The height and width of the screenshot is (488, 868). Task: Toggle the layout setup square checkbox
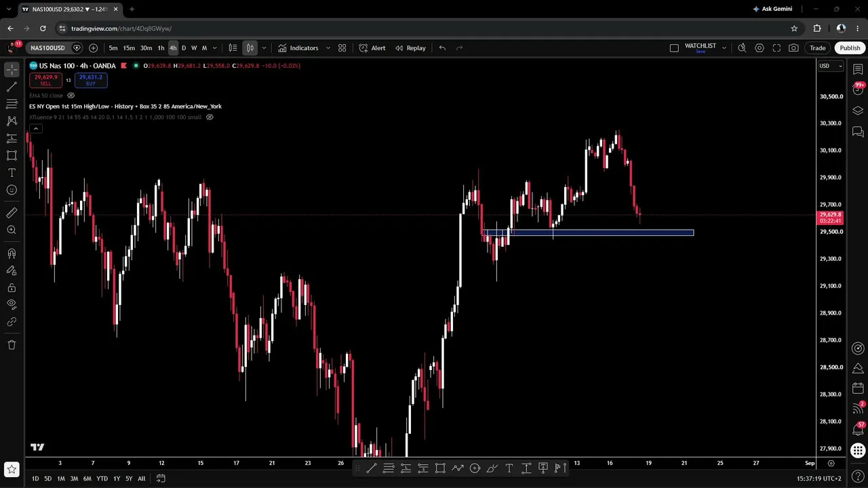point(674,48)
